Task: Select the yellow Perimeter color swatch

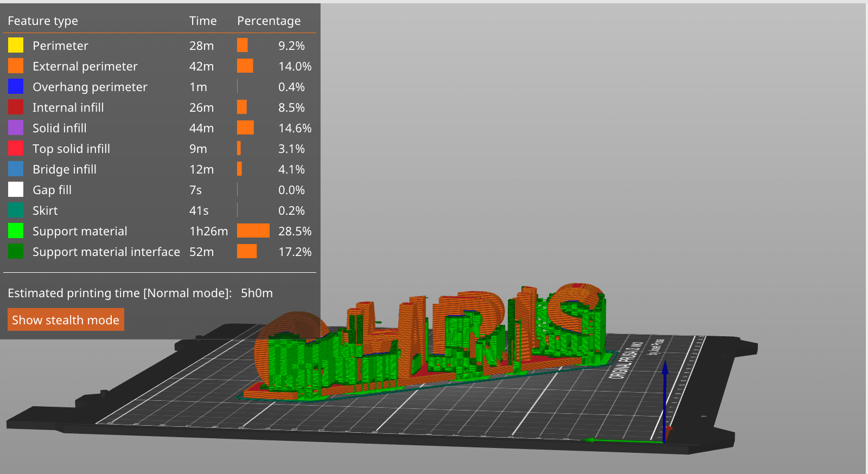Action: tap(16, 45)
